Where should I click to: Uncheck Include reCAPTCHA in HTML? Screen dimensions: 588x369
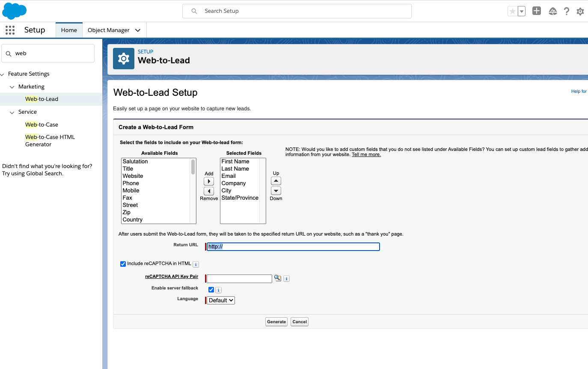(123, 264)
